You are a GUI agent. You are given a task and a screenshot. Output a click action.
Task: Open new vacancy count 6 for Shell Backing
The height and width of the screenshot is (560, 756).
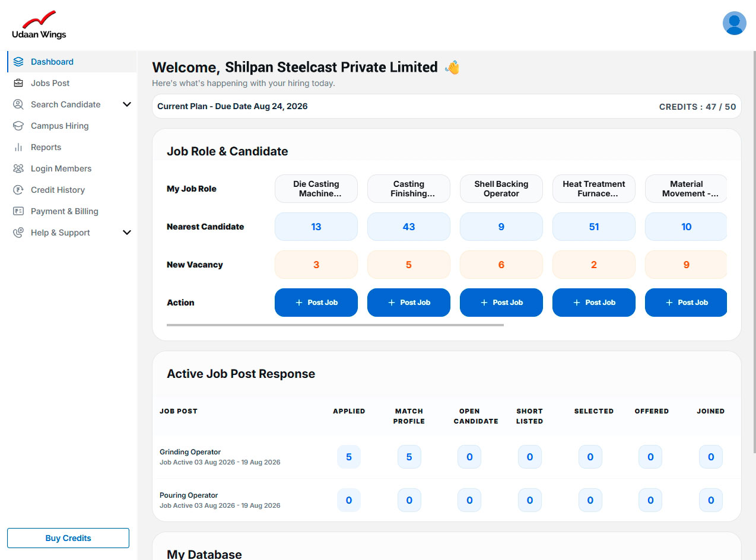pos(501,265)
